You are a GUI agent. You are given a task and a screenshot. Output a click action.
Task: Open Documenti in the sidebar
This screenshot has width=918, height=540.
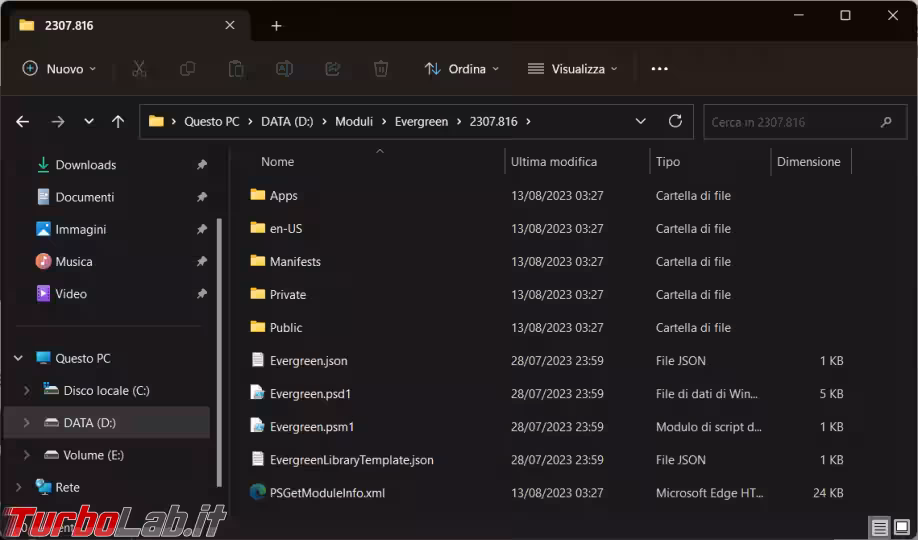pos(85,197)
